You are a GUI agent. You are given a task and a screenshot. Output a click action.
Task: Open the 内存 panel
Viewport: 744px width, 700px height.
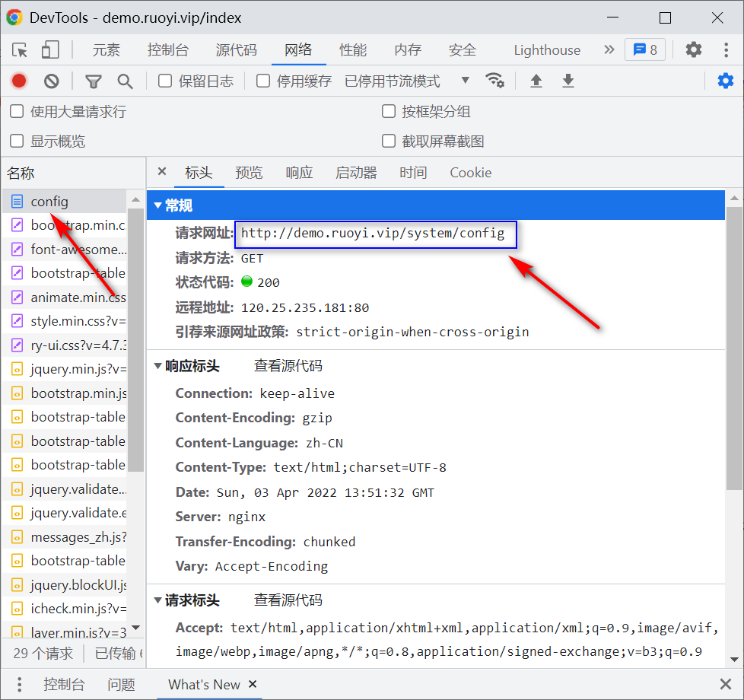tap(408, 49)
